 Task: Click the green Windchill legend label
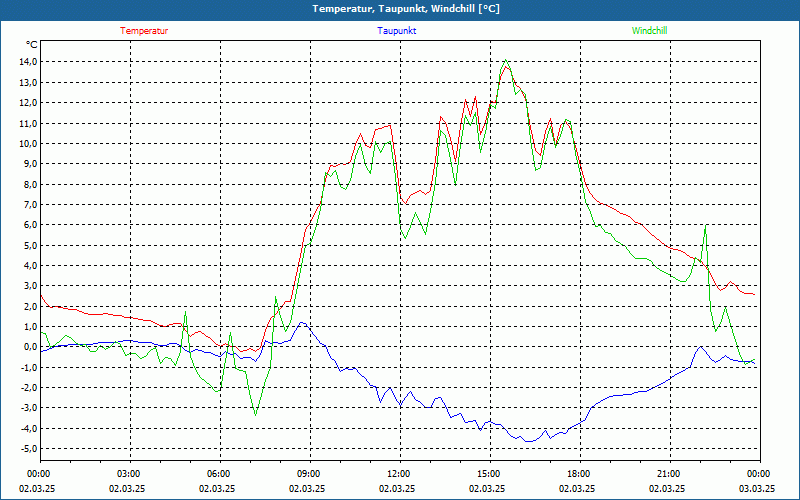click(x=649, y=31)
